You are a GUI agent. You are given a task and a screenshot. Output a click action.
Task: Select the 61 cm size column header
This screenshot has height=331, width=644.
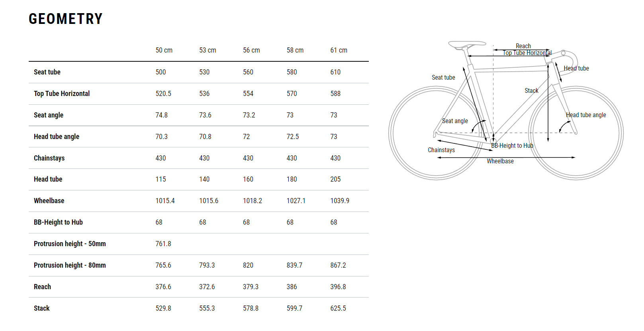pyautogui.click(x=339, y=50)
